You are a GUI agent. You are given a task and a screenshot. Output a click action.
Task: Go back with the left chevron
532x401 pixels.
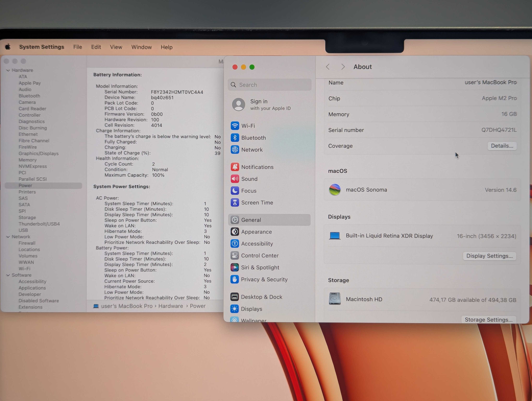(x=328, y=67)
